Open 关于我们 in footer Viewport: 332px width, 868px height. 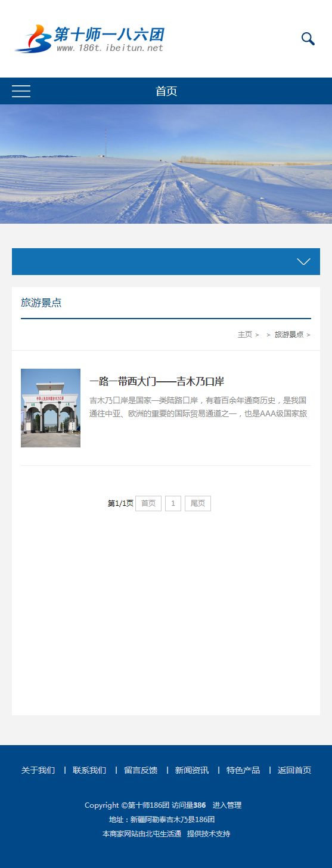[x=38, y=770]
